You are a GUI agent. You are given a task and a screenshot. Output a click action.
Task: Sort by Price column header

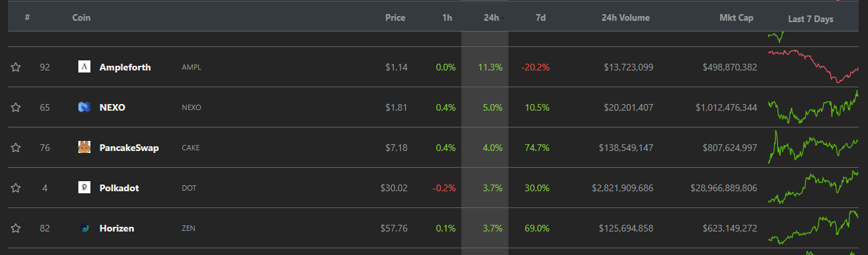tap(395, 18)
